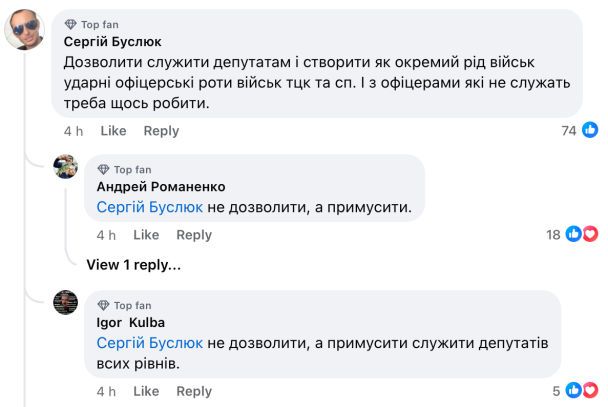
Task: Reply to Сергій Буслюк's top comment
Action: pos(161,131)
